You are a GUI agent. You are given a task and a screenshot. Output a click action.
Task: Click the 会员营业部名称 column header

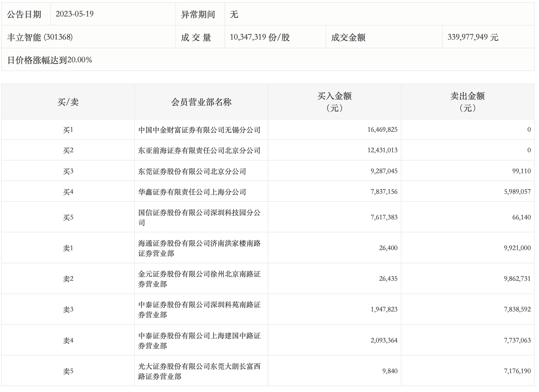pos(201,102)
